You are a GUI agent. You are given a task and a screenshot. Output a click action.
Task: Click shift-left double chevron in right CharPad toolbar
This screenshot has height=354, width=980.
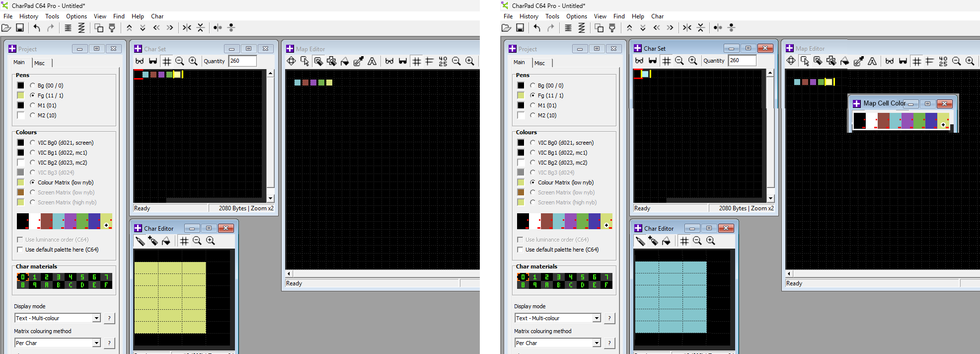pyautogui.click(x=657, y=28)
